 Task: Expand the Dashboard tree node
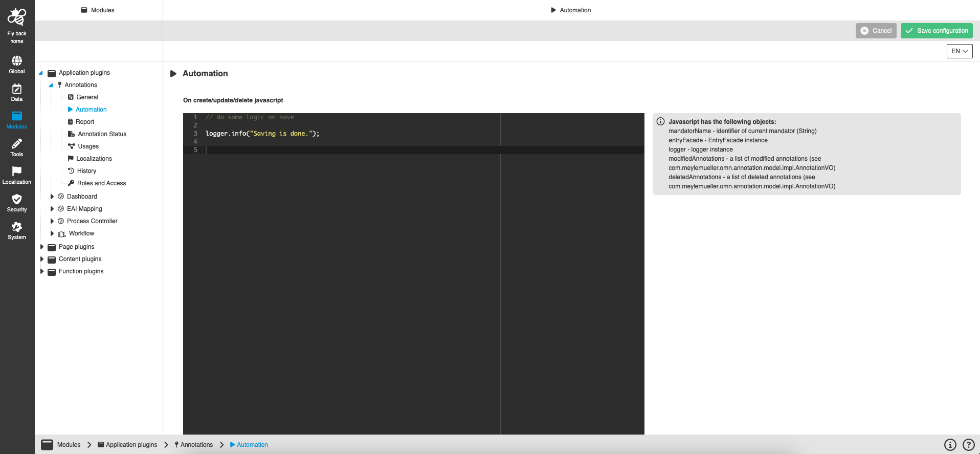pyautogui.click(x=52, y=197)
